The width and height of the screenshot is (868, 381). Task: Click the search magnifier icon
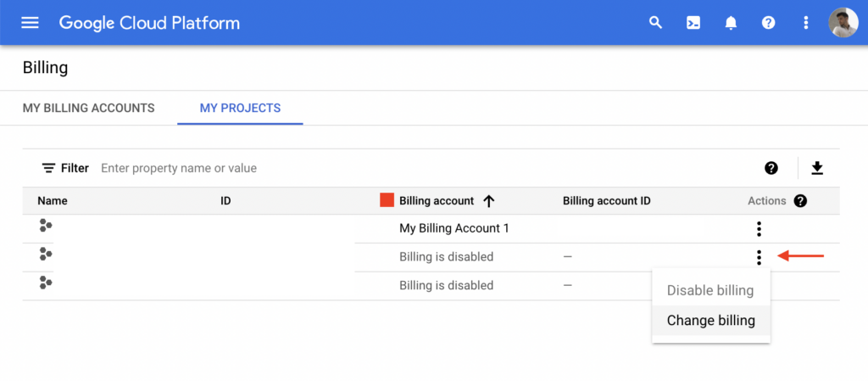pyautogui.click(x=655, y=23)
